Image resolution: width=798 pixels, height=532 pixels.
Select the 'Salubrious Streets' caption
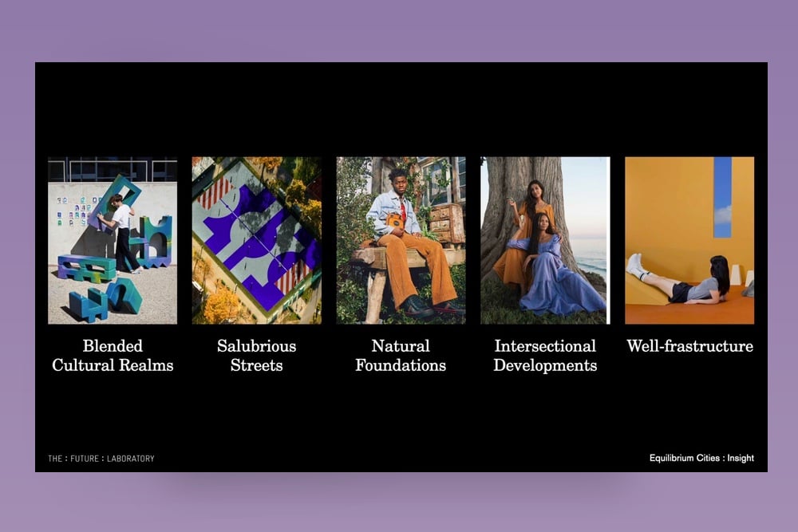coord(256,356)
